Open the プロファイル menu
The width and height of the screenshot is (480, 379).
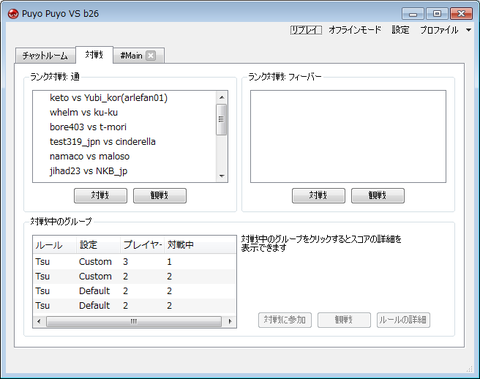tap(439, 30)
